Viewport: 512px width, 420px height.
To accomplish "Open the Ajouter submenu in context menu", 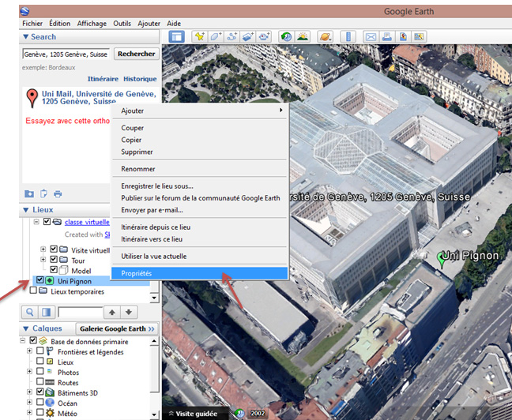I will (200, 111).
